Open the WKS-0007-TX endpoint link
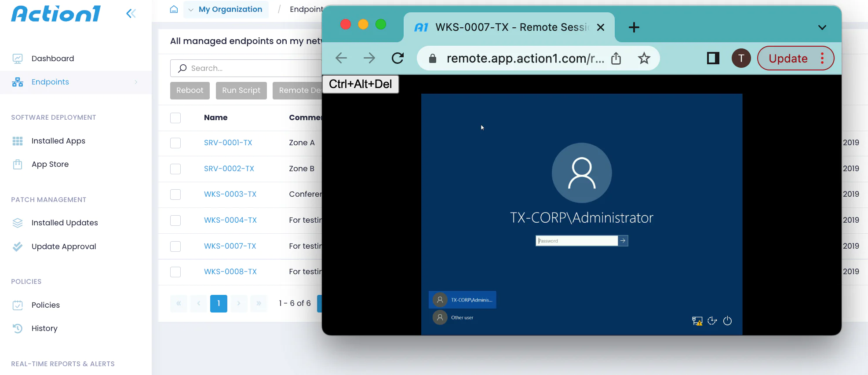Image resolution: width=868 pixels, height=375 pixels. (230, 246)
